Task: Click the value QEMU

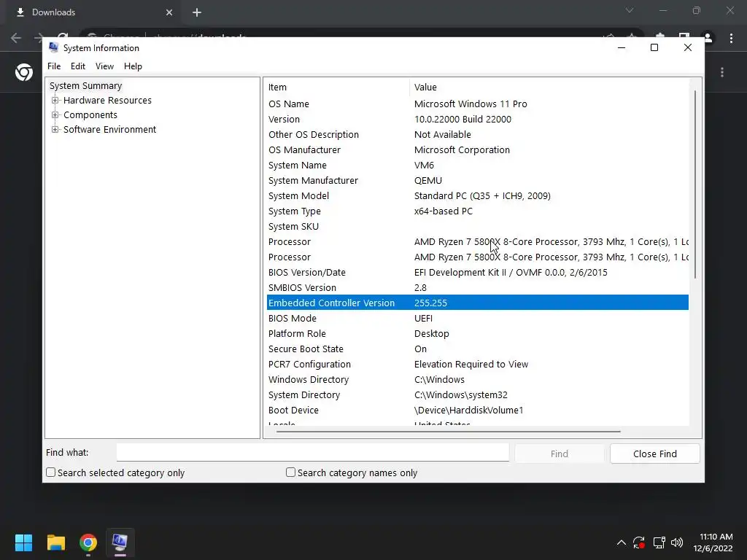Action: (427, 181)
